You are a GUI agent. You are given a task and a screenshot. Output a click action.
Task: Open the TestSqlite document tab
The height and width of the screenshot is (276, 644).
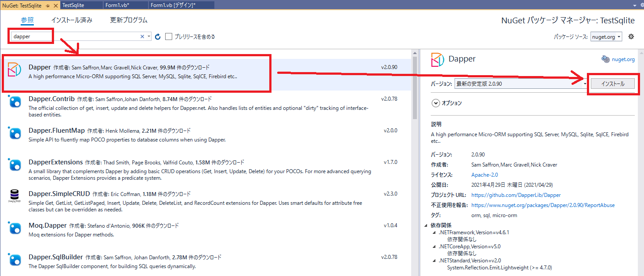coord(82,5)
